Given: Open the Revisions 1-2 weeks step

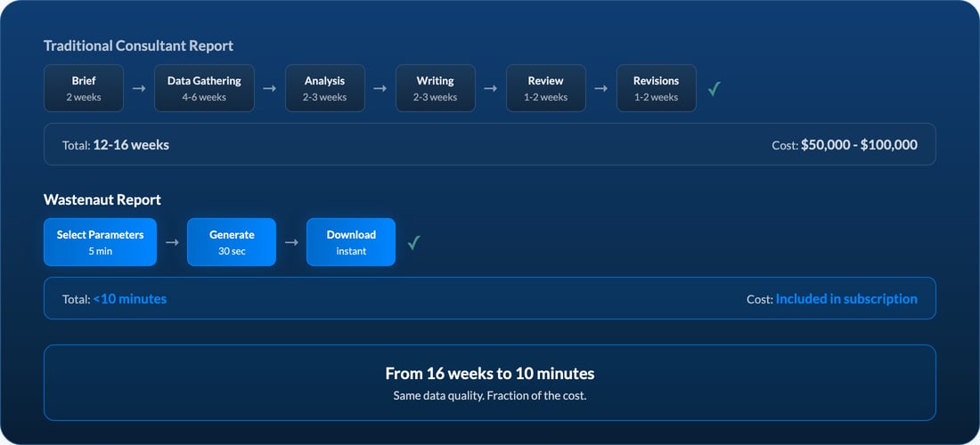Looking at the screenshot, I should (x=656, y=88).
